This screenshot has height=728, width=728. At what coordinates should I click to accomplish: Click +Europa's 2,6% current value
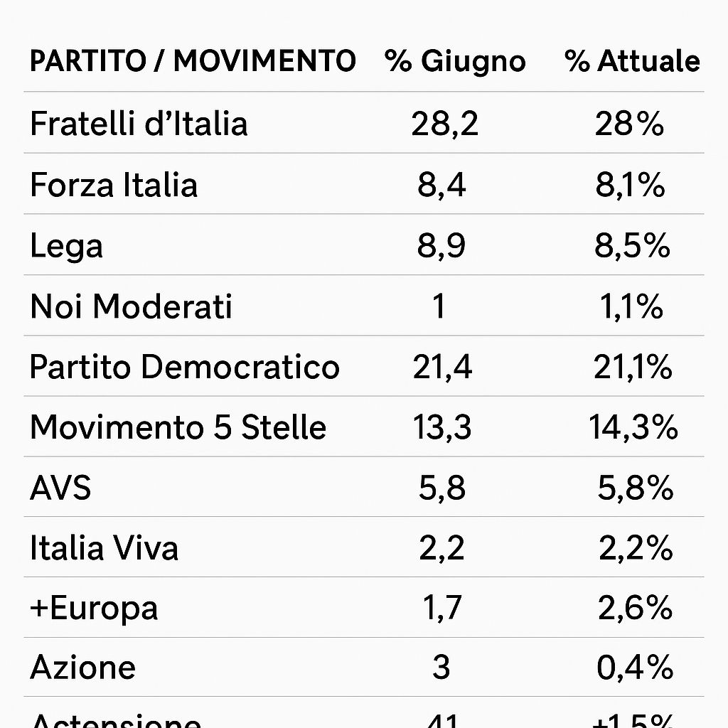(x=634, y=608)
